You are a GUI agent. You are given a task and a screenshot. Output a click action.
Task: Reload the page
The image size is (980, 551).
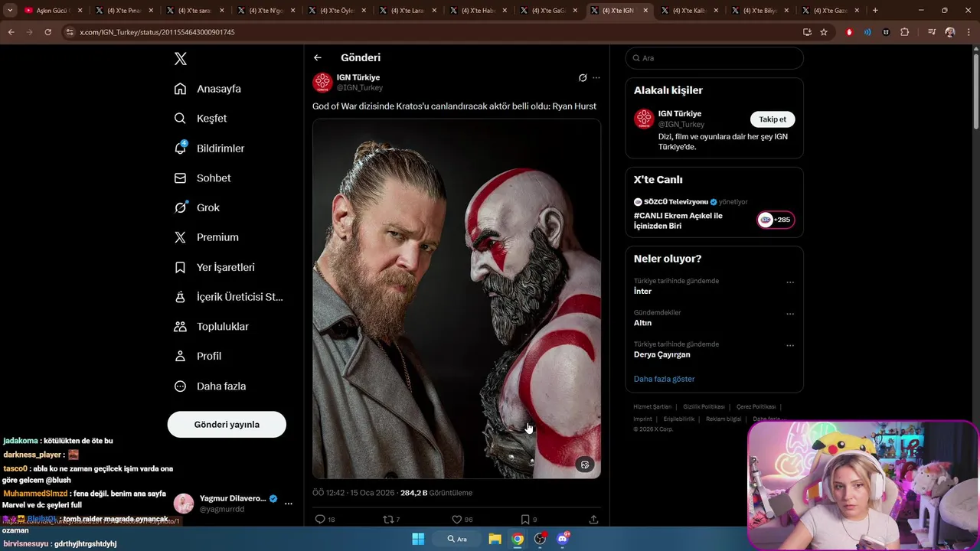pos(47,32)
